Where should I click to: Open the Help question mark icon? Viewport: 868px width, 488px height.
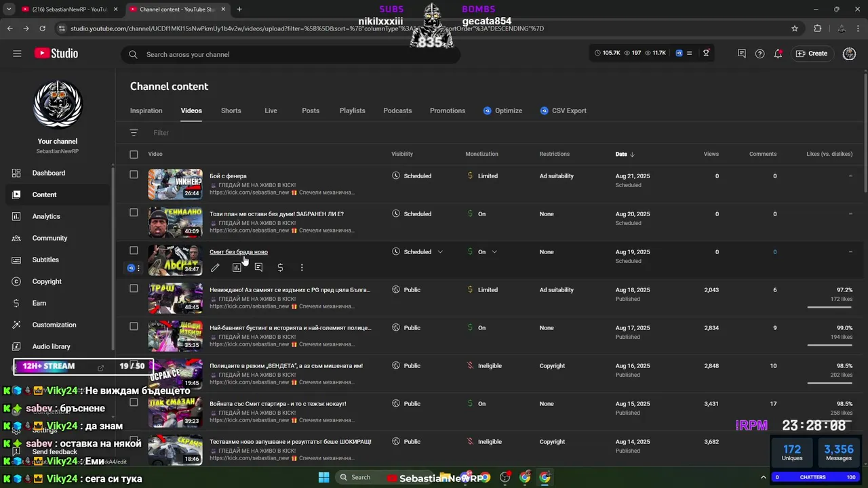[x=759, y=54]
